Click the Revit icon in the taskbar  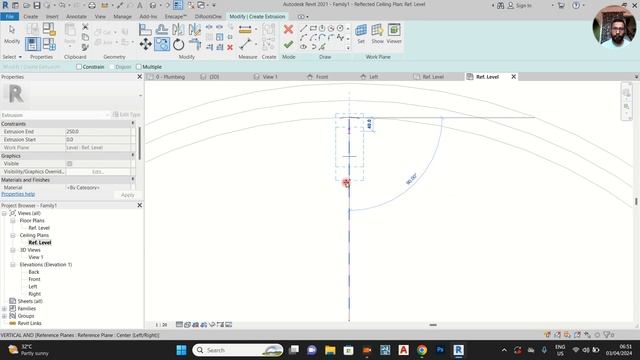point(458,350)
